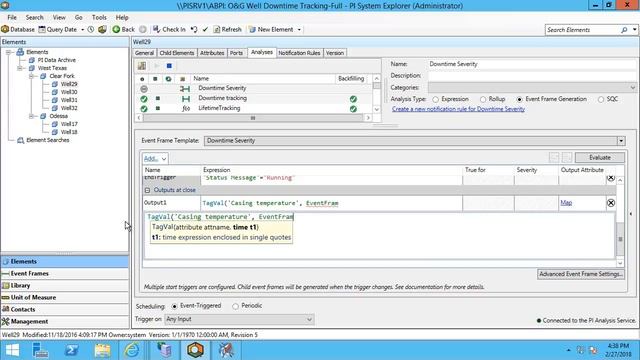Click the blue stop analysis icon

coord(169,66)
